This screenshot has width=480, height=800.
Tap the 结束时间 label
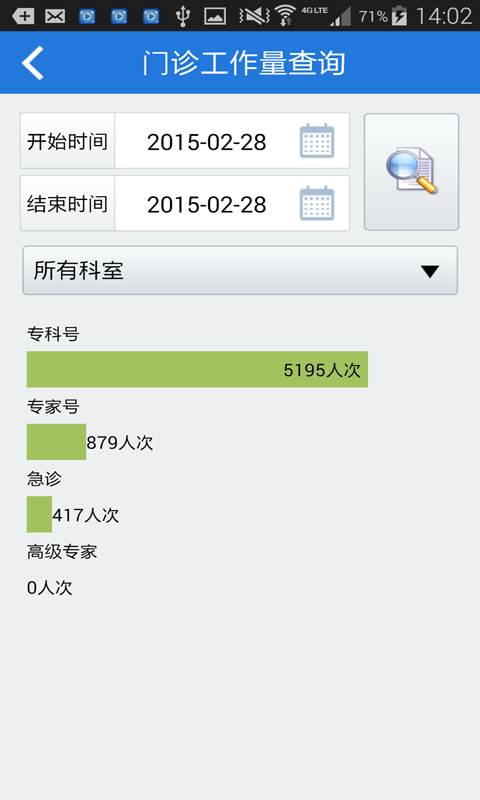pos(67,204)
